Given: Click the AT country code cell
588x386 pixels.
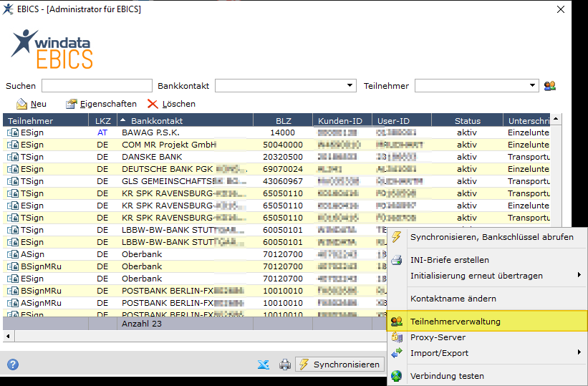Looking at the screenshot, I should [x=102, y=132].
